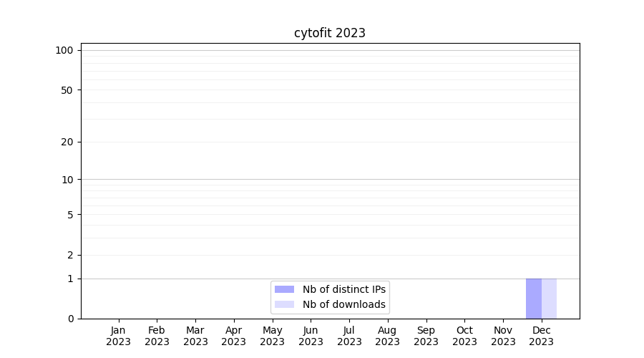Screen dimensions: 644x358
Task: Select the 'Nb of distinct IPs' legend swatch
Action: click(284, 289)
